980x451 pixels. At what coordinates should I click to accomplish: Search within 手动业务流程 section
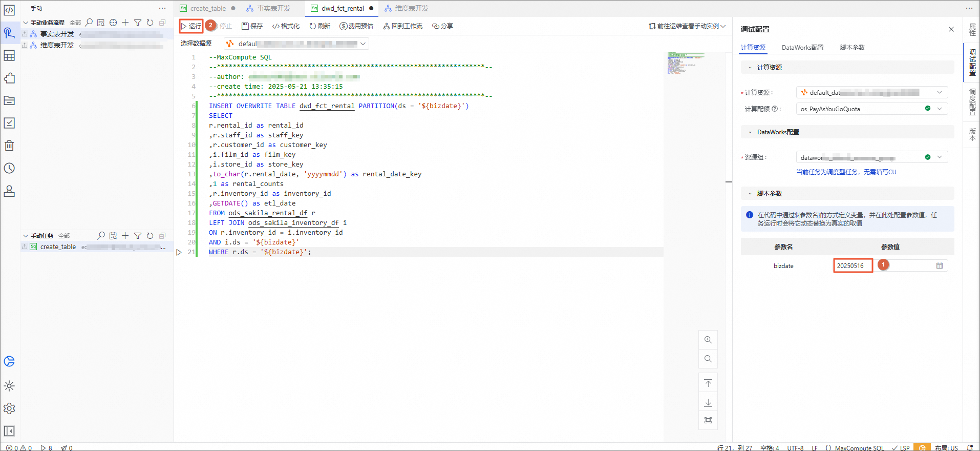[89, 23]
